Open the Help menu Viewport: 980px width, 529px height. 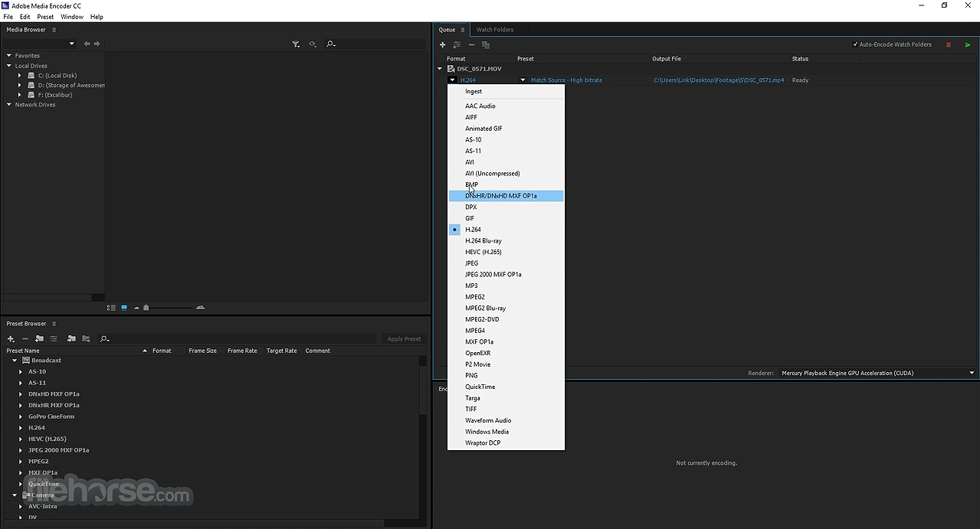[x=97, y=16]
